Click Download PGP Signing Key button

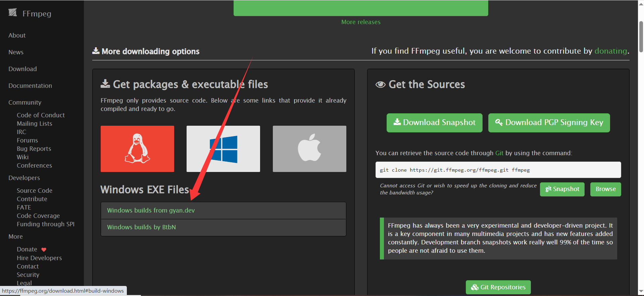click(549, 123)
